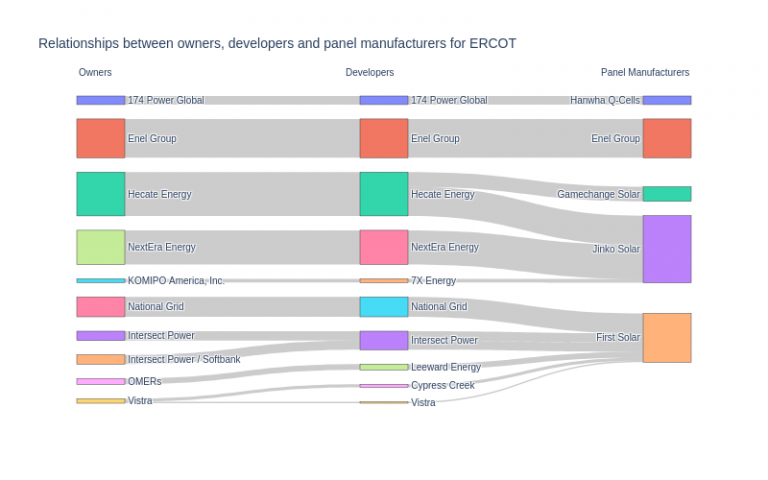Click the thin cyan KOMIPO America node bar
The image size is (768, 480).
[100, 281]
